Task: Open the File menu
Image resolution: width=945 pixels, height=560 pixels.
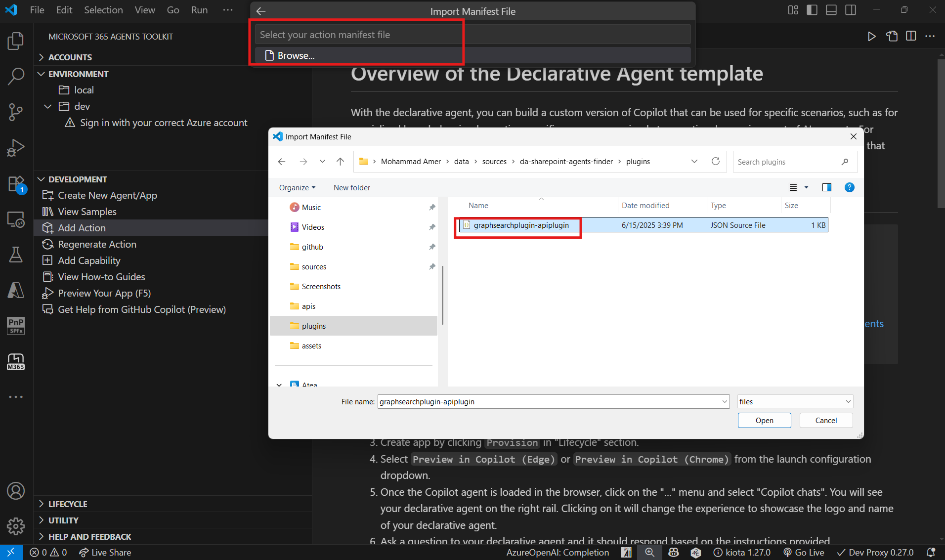Action: (x=37, y=10)
